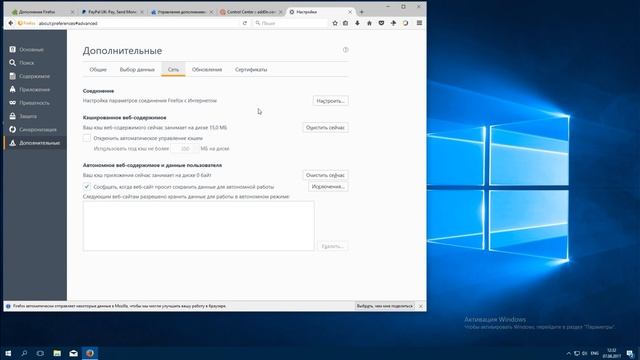The height and width of the screenshot is (360, 640).
Task: Launch the Mail app from the taskbar
Action: [73, 353]
